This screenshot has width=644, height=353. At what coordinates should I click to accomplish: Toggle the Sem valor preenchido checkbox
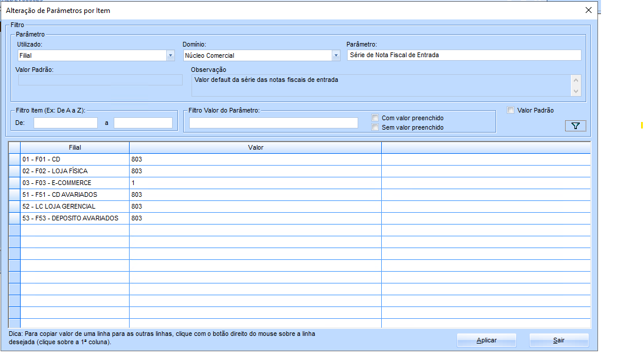click(x=375, y=127)
